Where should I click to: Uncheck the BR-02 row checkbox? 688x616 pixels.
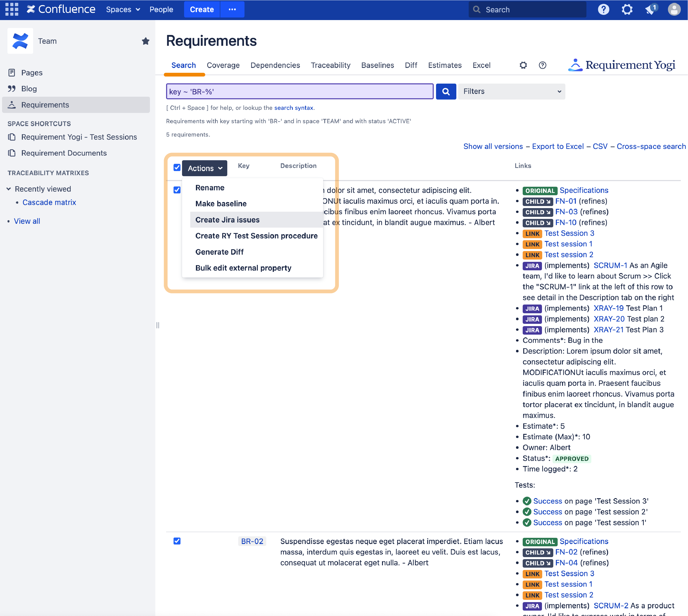tap(177, 541)
